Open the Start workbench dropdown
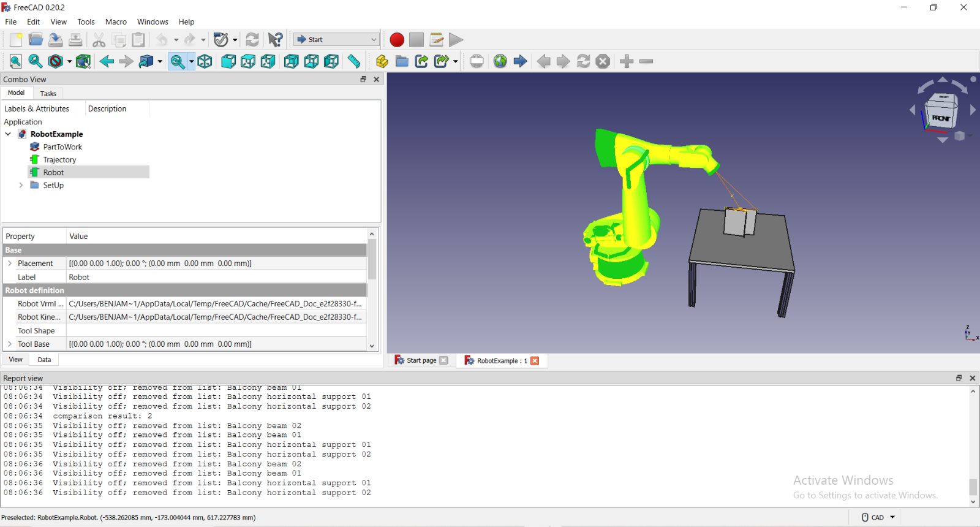This screenshot has height=527, width=980. (336, 39)
